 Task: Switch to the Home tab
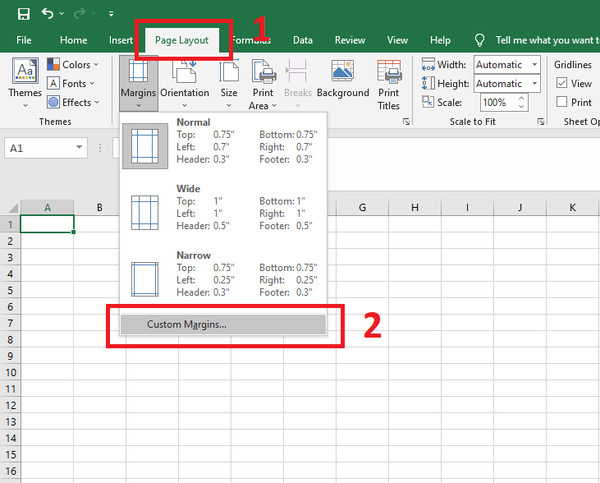tap(73, 40)
